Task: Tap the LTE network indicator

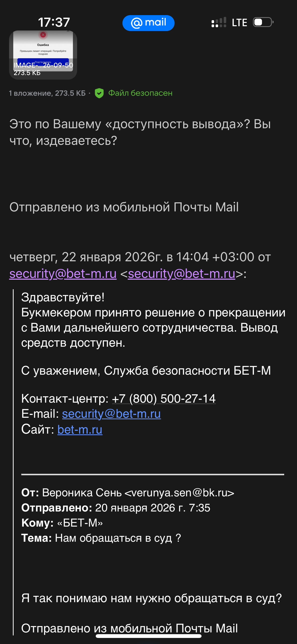Action: click(x=239, y=23)
